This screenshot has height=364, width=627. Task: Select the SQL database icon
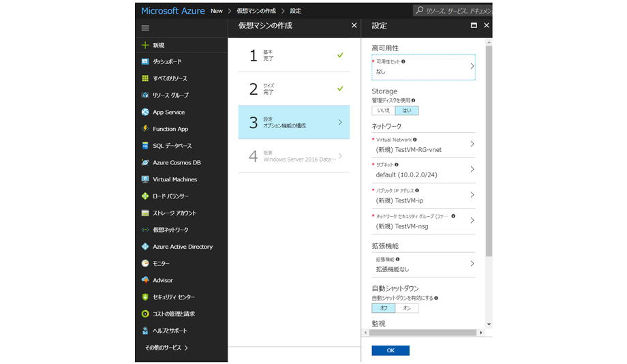click(145, 146)
